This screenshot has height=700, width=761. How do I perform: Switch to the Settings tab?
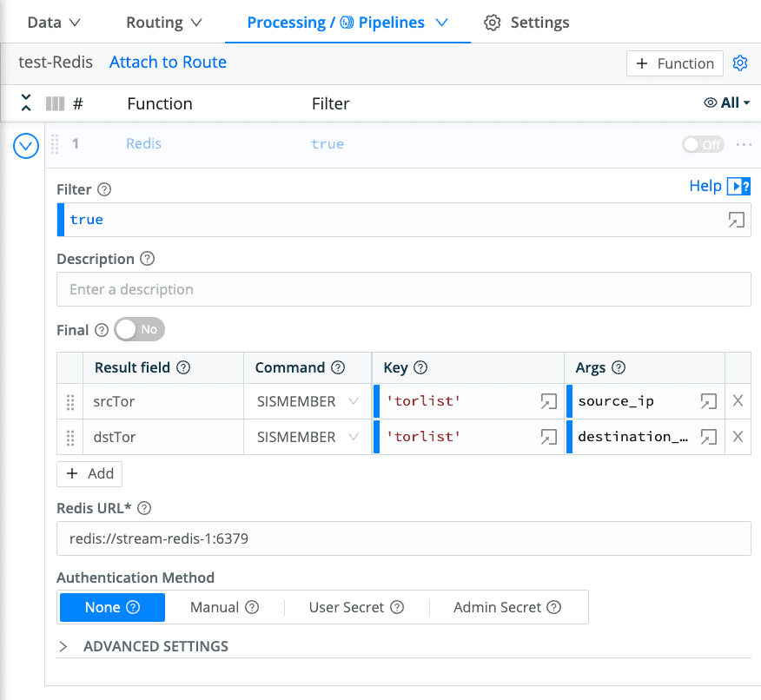click(526, 23)
